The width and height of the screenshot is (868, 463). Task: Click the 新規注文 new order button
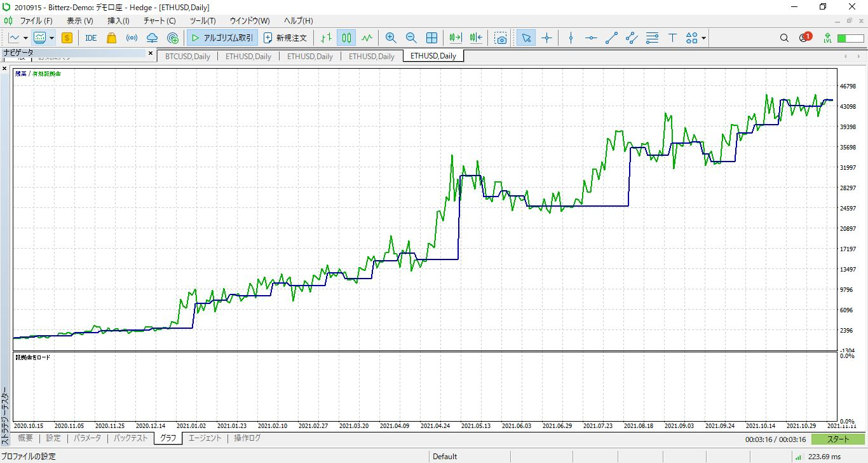(x=285, y=38)
